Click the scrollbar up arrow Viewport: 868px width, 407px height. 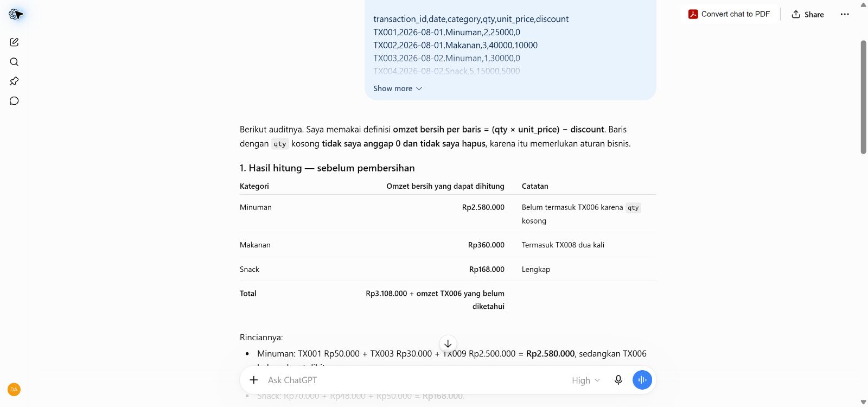tap(863, 4)
